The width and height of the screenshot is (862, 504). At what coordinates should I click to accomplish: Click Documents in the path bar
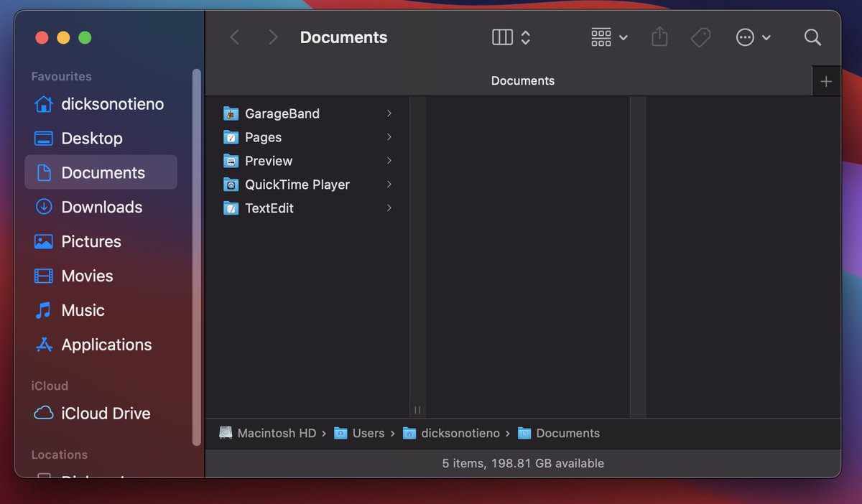pyautogui.click(x=559, y=433)
